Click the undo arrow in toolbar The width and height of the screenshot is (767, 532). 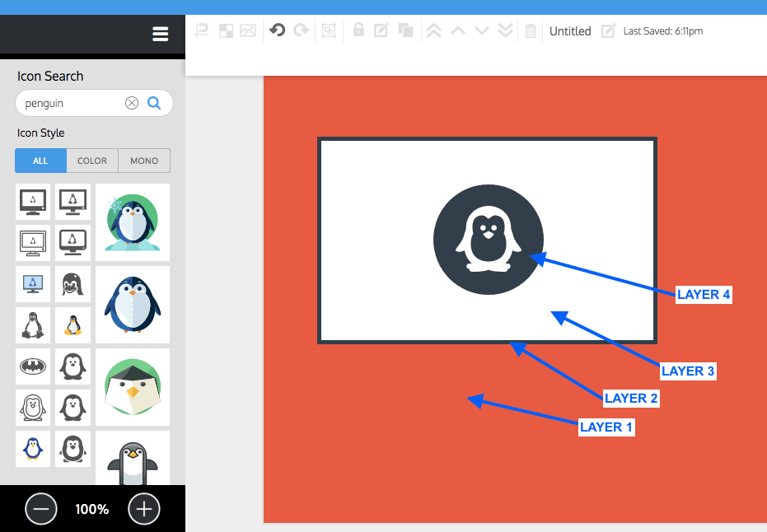click(278, 30)
